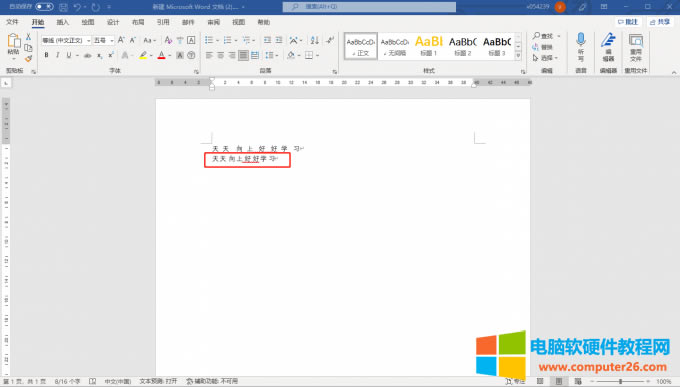Click the red font color swatch
680x387 pixels.
[161, 56]
